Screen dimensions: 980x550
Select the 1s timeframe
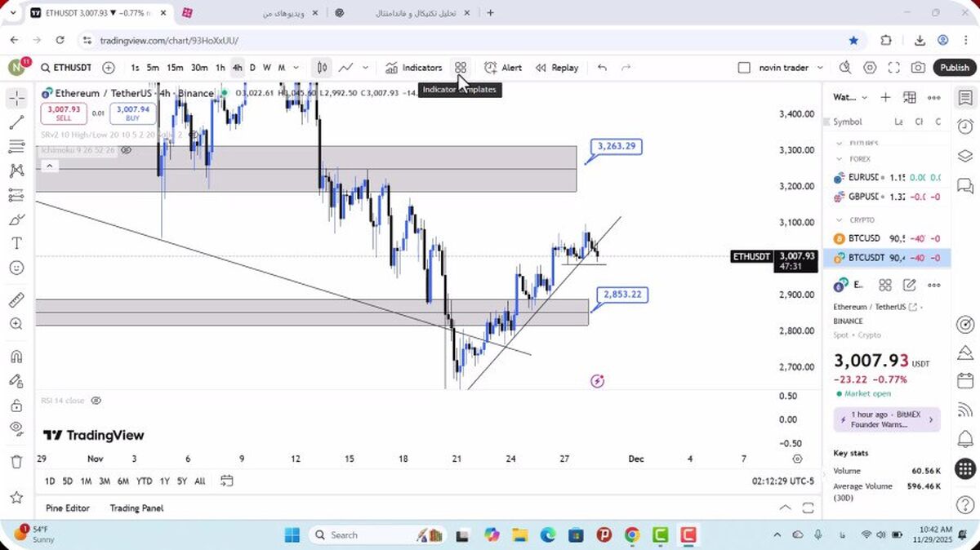click(x=135, y=68)
